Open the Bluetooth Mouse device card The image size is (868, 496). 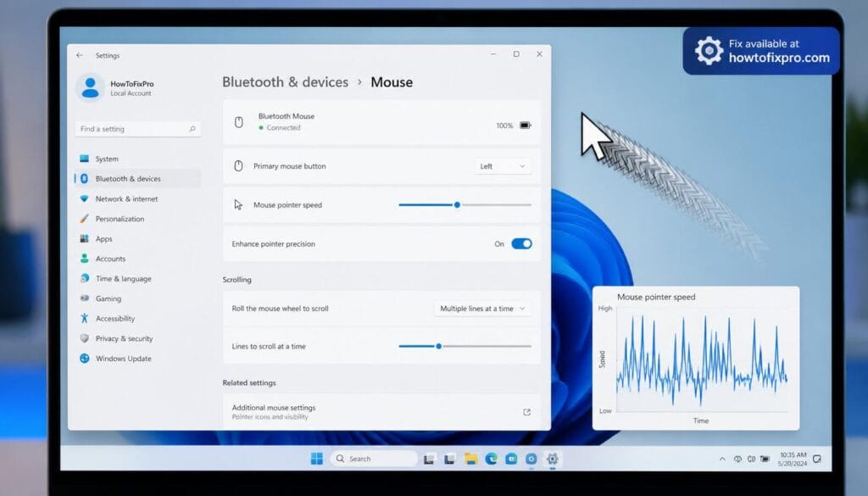pyautogui.click(x=381, y=122)
